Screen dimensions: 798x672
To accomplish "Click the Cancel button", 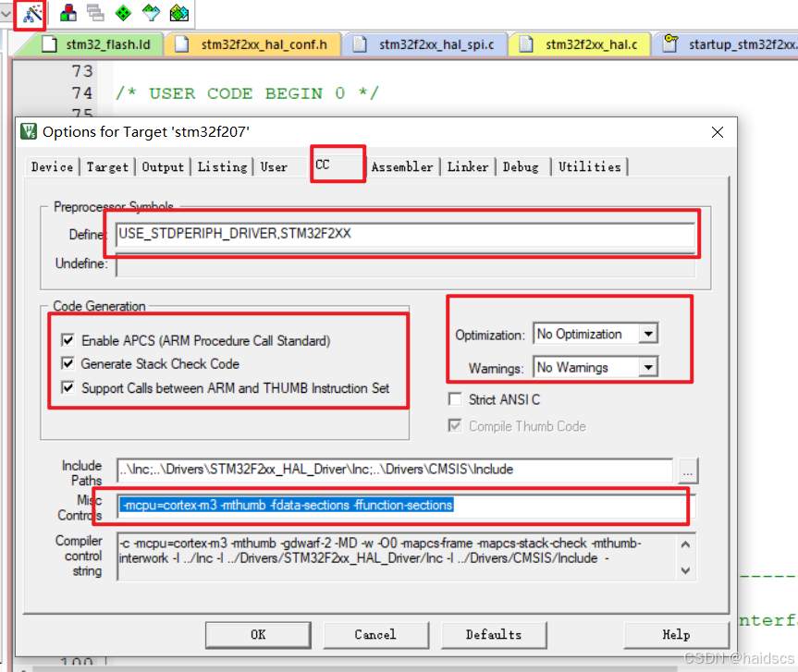I will click(x=375, y=634).
